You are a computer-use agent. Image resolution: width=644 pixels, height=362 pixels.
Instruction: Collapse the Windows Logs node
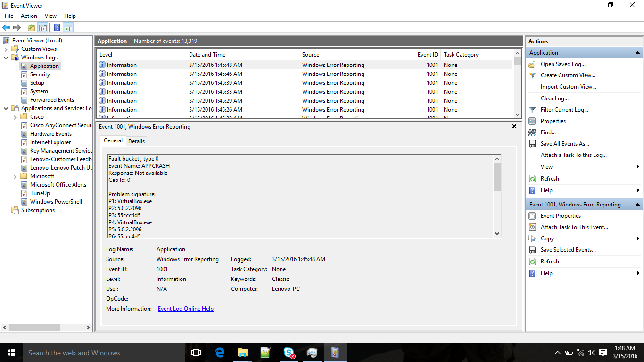click(x=6, y=58)
